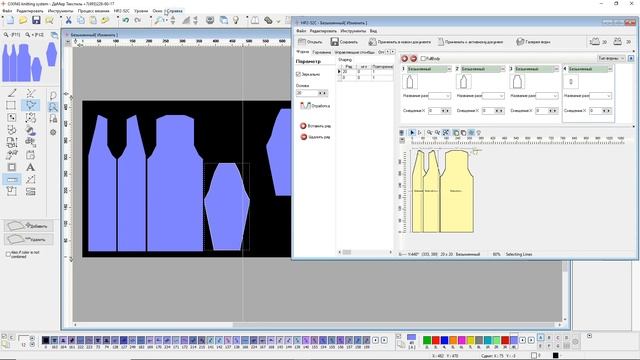640x360 pixels.
Task: Select the pencil draw tool in left toolbox
Action: pyautogui.click(x=11, y=93)
